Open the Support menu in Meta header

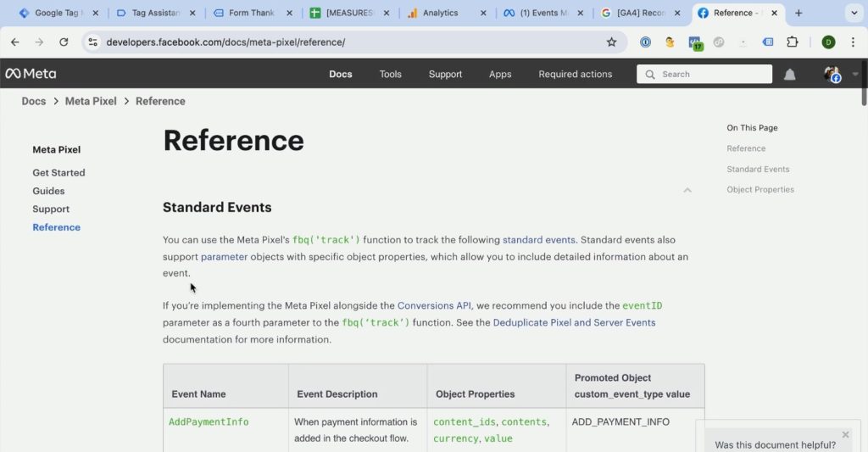pyautogui.click(x=445, y=75)
